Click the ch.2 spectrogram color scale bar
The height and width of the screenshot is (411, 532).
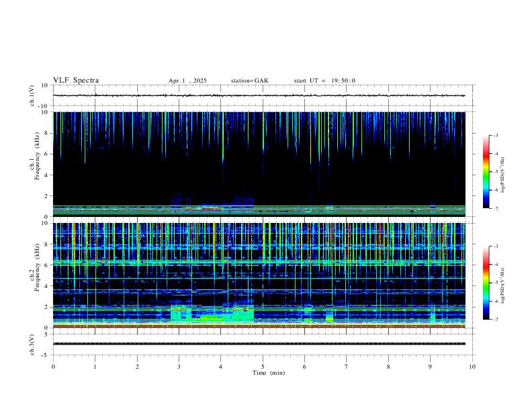[x=486, y=283]
